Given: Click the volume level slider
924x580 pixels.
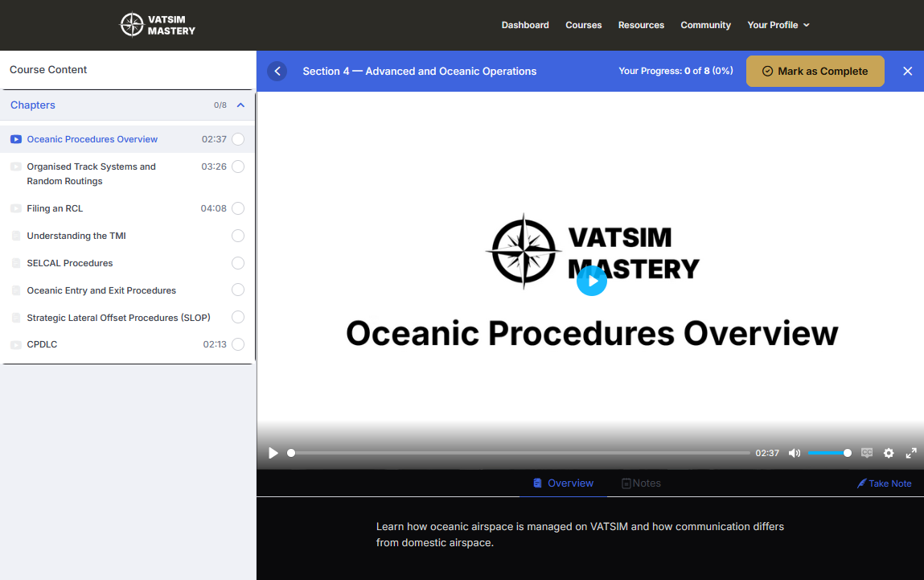Looking at the screenshot, I should [x=830, y=453].
